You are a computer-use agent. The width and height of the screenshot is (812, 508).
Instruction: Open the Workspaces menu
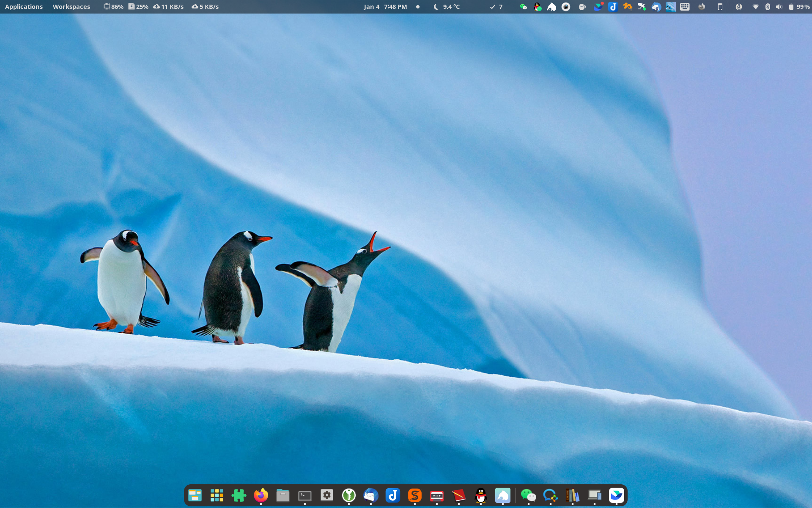pos(71,7)
